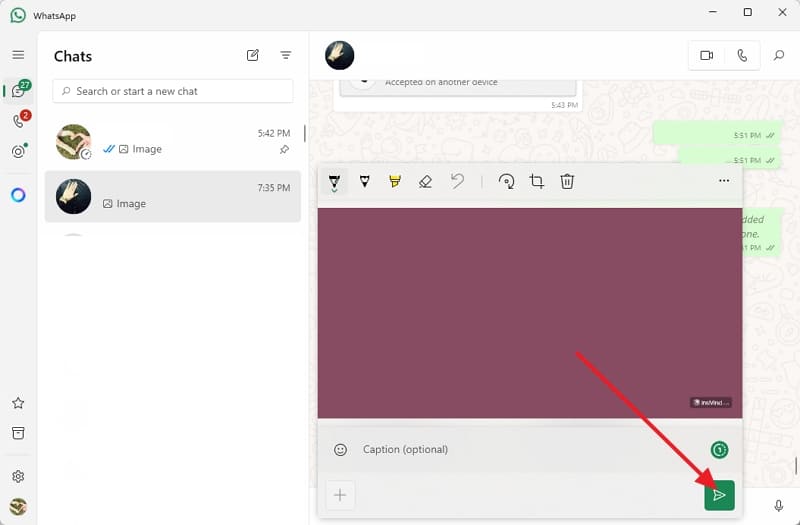
Task: Open the three-dots more options menu
Action: (x=724, y=181)
